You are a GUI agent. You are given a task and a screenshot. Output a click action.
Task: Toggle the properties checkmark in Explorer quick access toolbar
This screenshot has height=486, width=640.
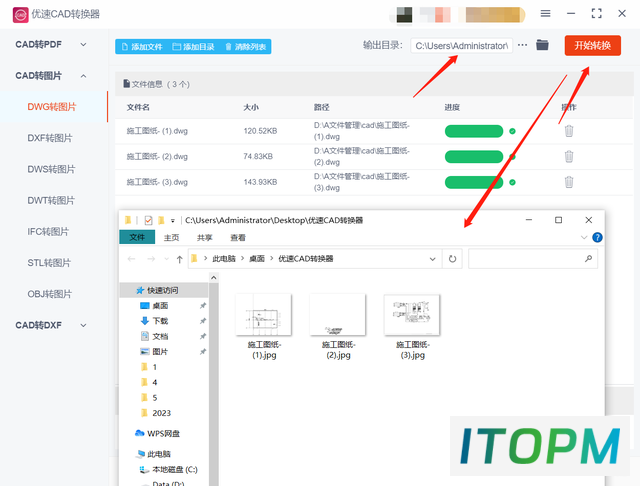point(148,220)
